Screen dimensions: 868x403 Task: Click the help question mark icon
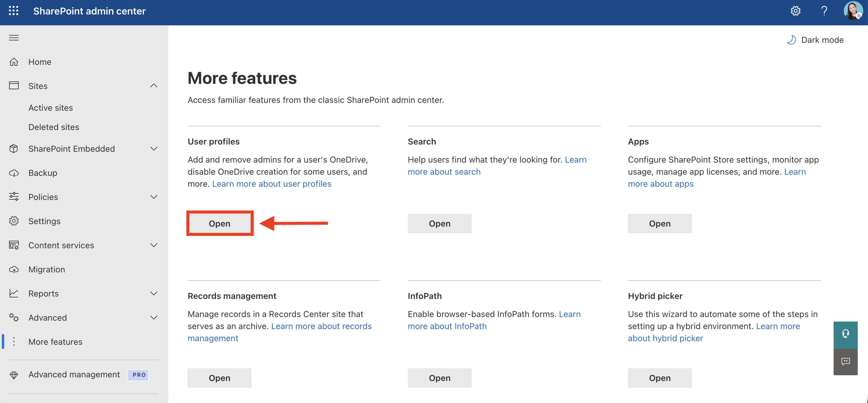[824, 11]
